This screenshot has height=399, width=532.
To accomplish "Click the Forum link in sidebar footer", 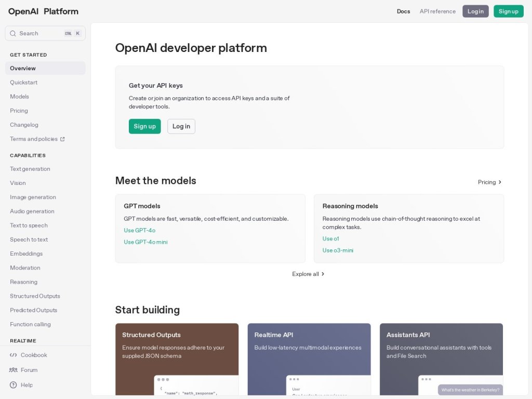I will [x=29, y=370].
